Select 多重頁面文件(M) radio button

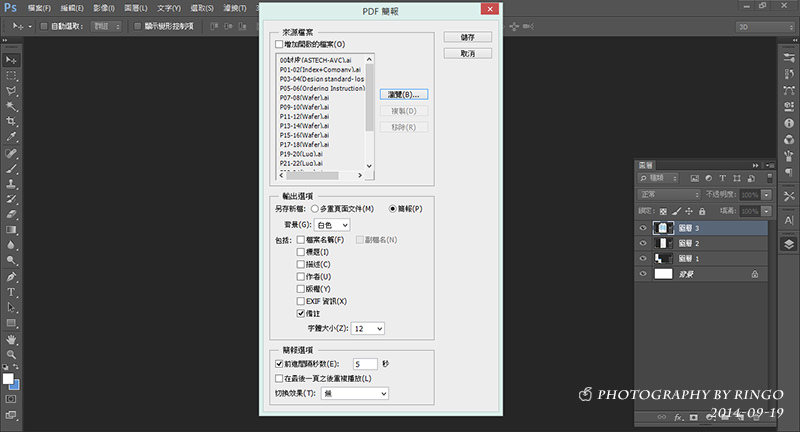click(315, 209)
